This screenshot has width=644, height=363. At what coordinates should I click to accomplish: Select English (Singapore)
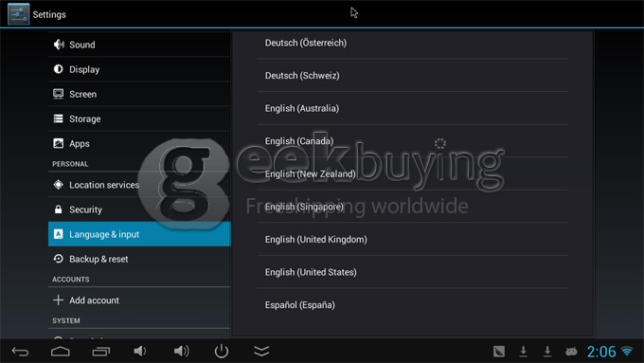tap(412, 207)
